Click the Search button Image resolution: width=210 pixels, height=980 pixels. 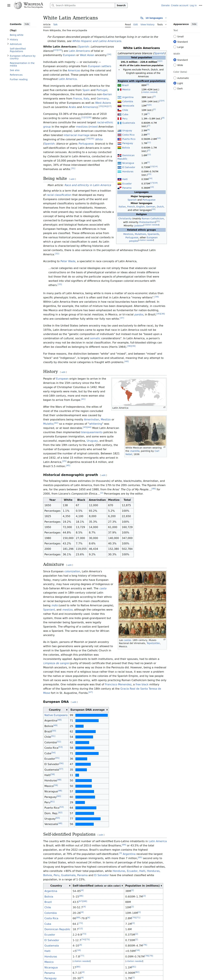pyautogui.click(x=121, y=5)
